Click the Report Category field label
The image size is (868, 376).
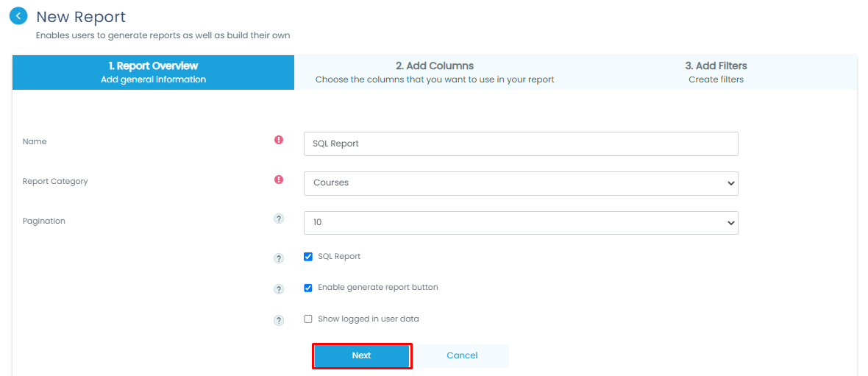pyautogui.click(x=55, y=181)
